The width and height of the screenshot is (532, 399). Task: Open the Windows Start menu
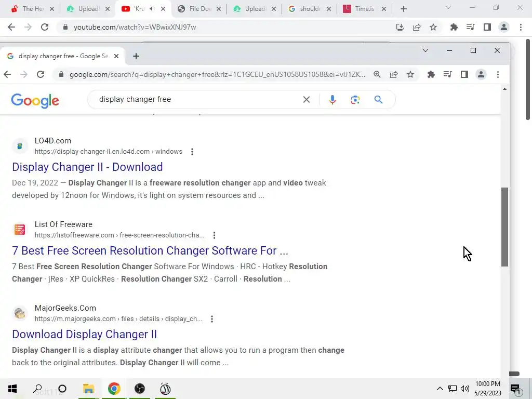pyautogui.click(x=12, y=389)
